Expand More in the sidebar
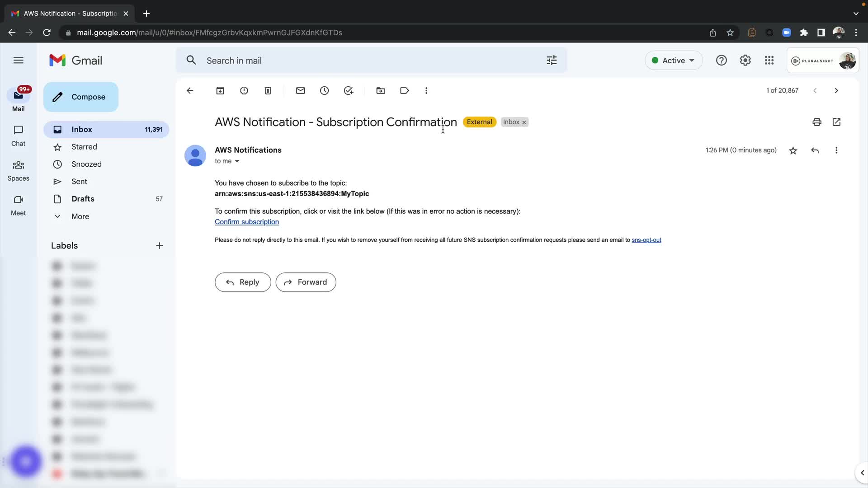Screen dimensions: 868x488 pos(80,216)
